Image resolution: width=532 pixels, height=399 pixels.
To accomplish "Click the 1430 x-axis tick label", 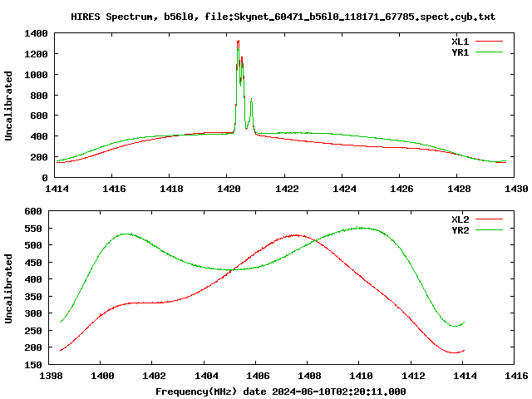I will 516,189.
